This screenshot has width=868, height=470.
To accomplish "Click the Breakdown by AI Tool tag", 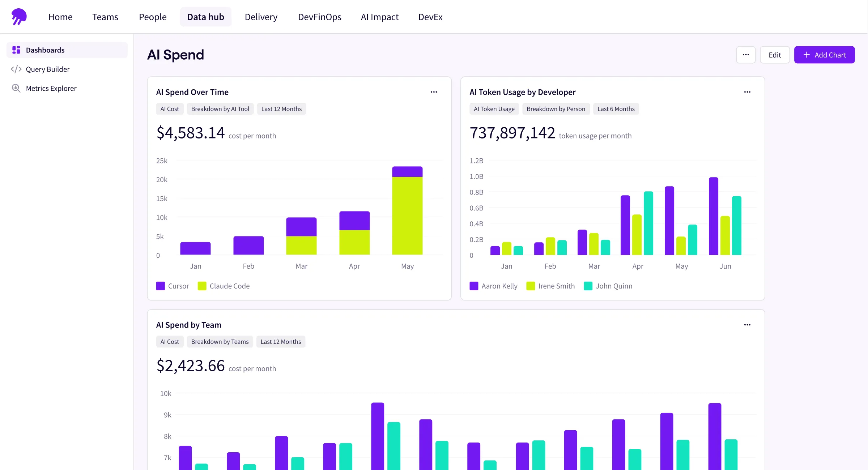I will click(220, 109).
